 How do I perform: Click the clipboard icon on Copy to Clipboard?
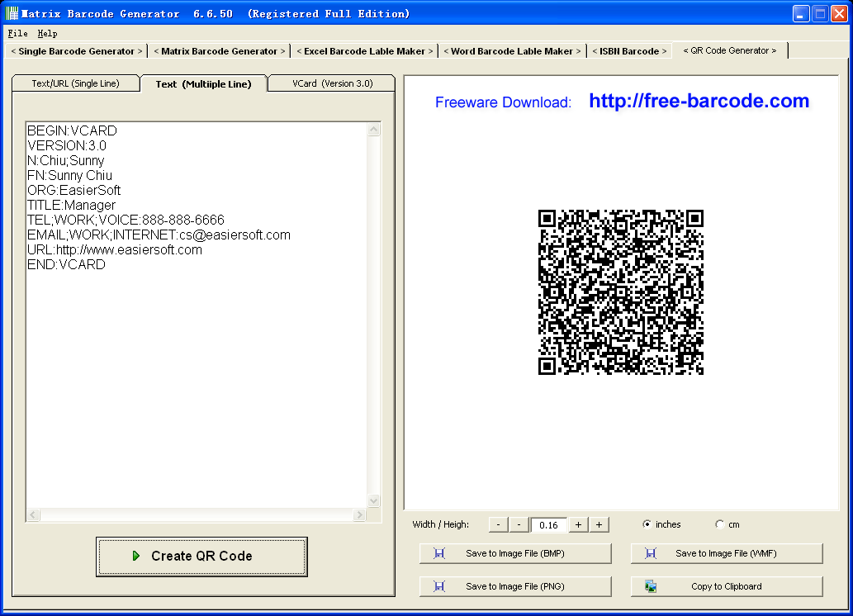651,586
